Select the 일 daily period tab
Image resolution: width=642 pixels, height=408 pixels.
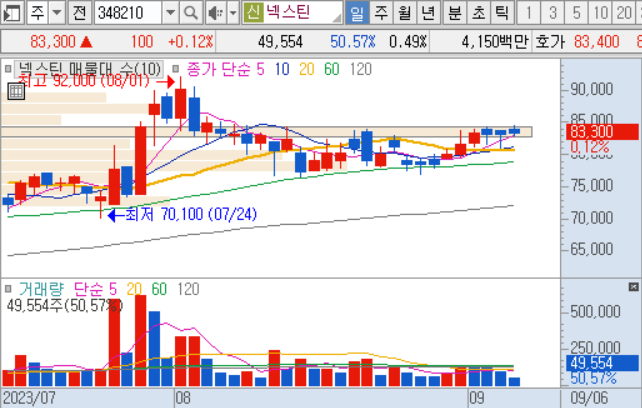click(x=357, y=13)
